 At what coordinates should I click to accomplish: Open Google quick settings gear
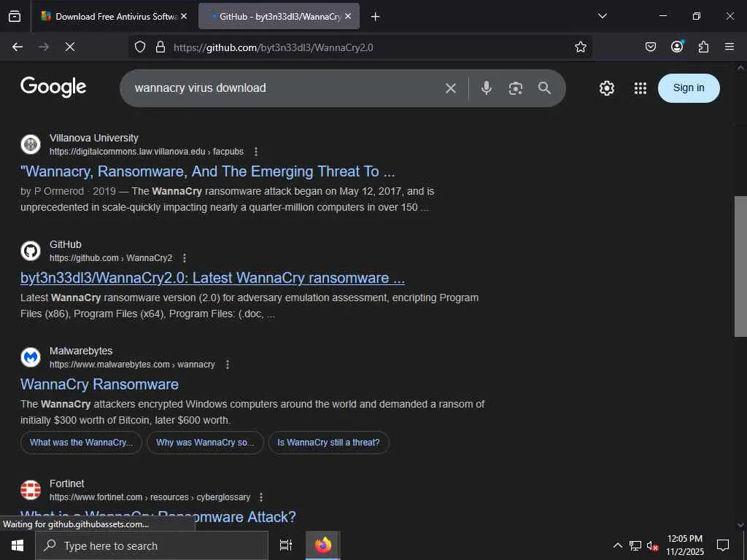606,88
